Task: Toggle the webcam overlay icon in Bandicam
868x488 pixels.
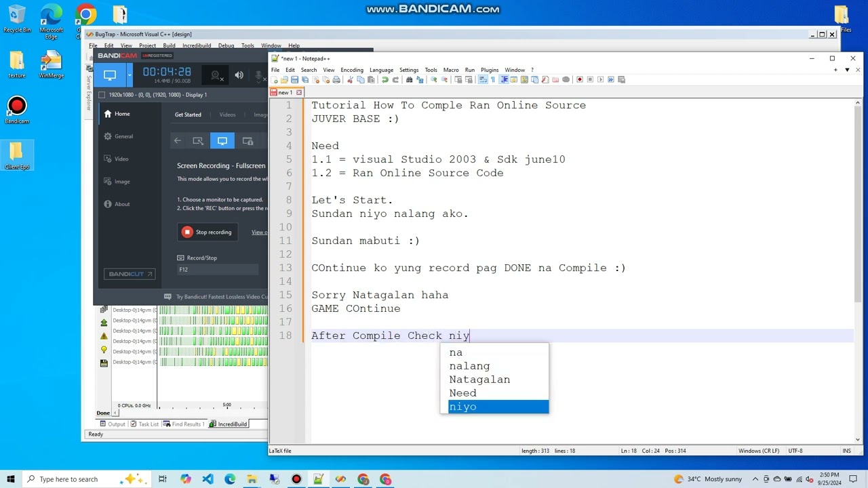Action: tap(216, 75)
